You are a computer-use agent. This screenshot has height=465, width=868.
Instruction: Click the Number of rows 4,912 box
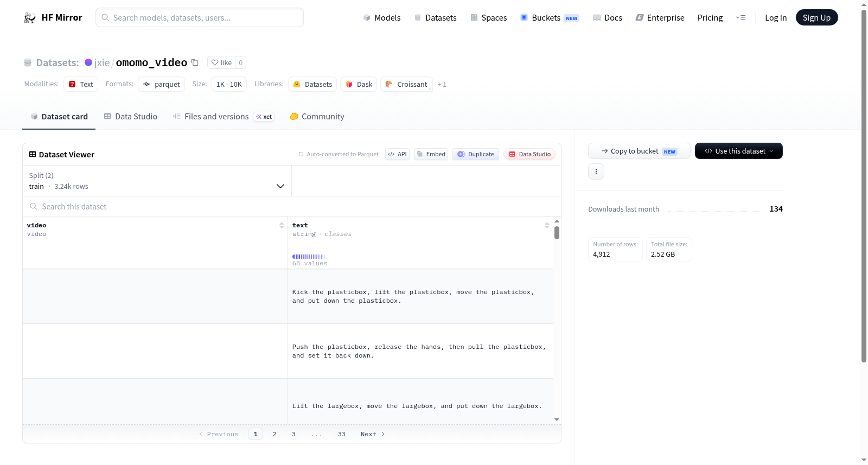coord(615,250)
